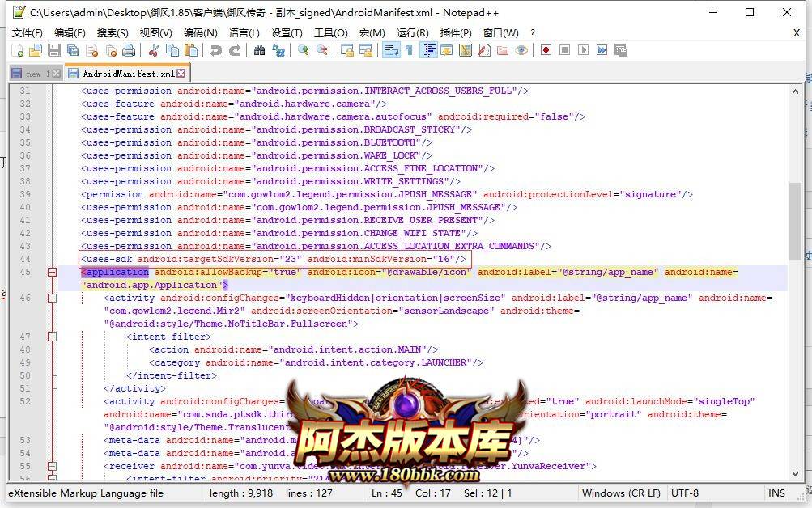
Task: Click the Save All toolbar icon
Action: (x=73, y=50)
